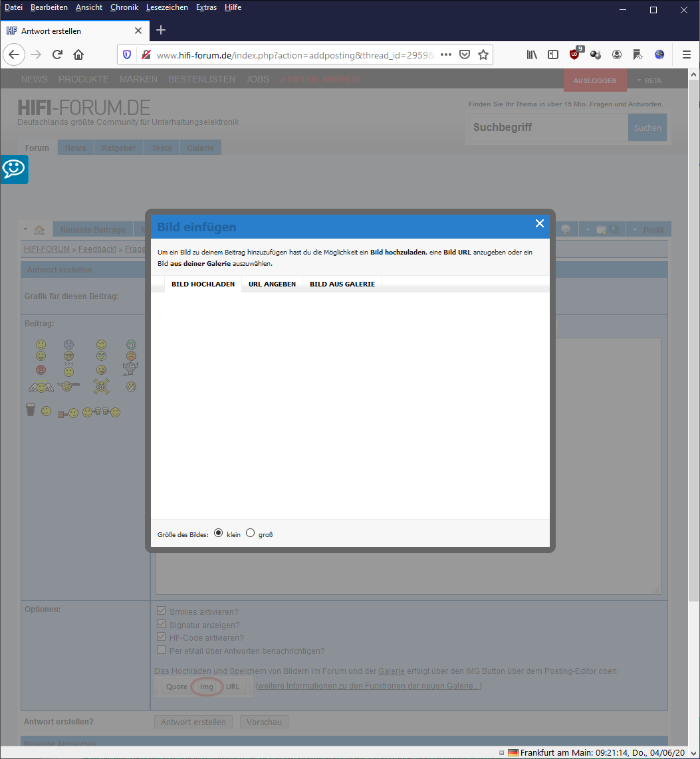Open weitere Informationen zur neuen Galerie link
Image resolution: width=700 pixels, height=759 pixels.
[368, 686]
